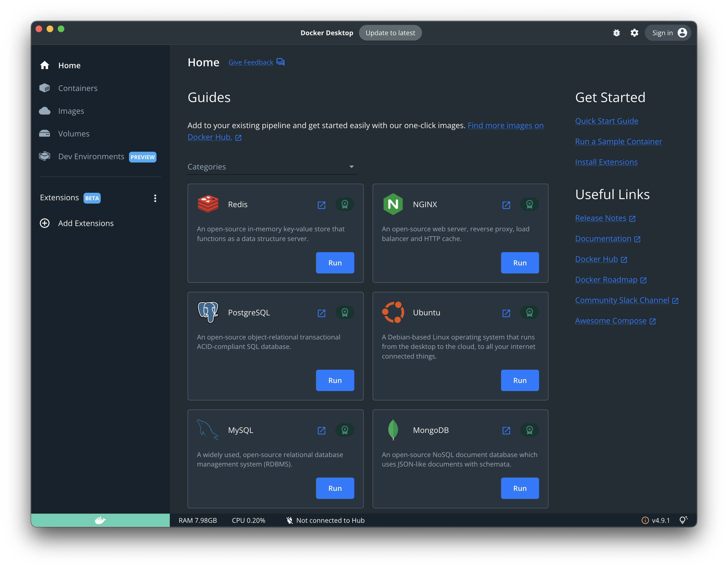Open Dev Environments in sidebar
Viewport: 728px width, 568px height.
pyautogui.click(x=100, y=156)
